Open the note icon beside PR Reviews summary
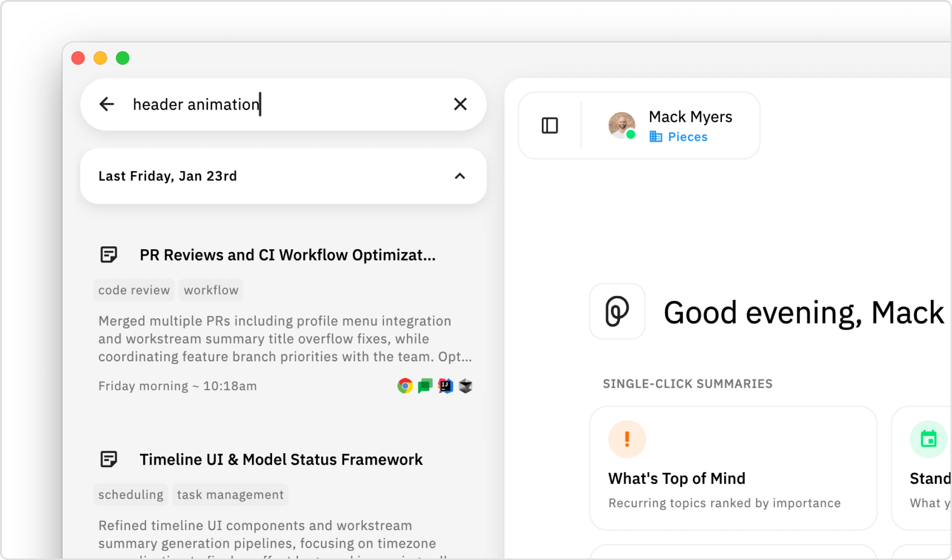This screenshot has height=560, width=952. click(x=108, y=255)
